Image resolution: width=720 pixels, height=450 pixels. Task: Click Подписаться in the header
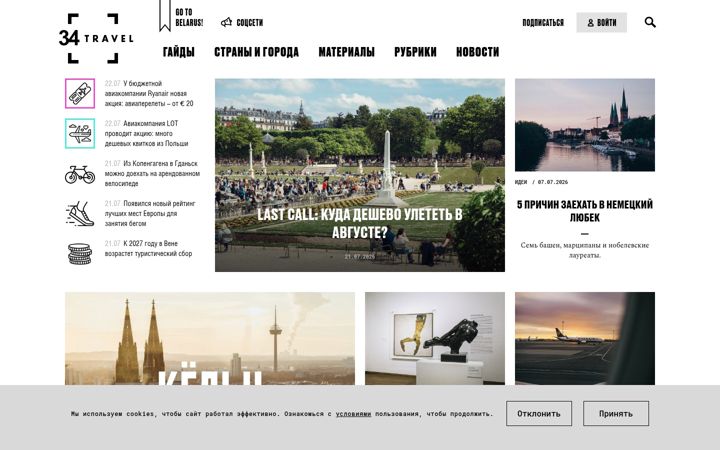543,22
